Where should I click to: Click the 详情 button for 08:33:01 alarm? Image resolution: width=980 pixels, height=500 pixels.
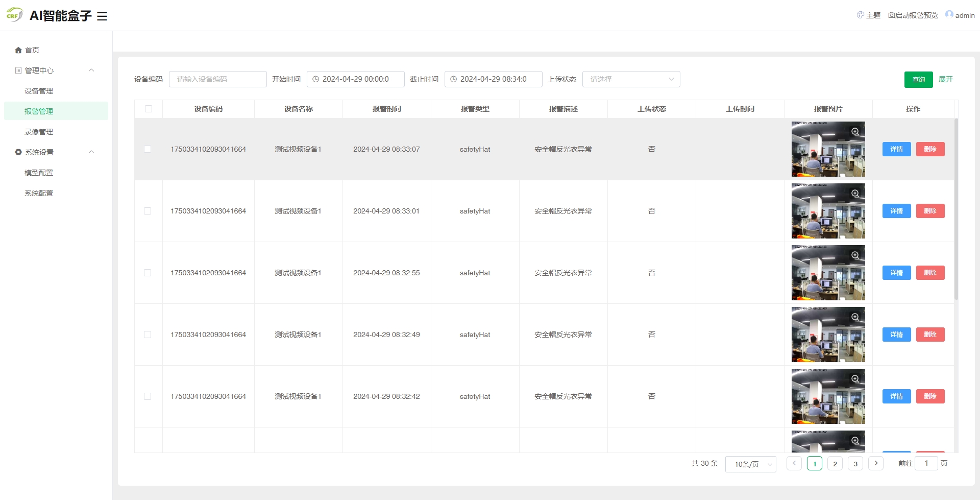click(x=897, y=211)
